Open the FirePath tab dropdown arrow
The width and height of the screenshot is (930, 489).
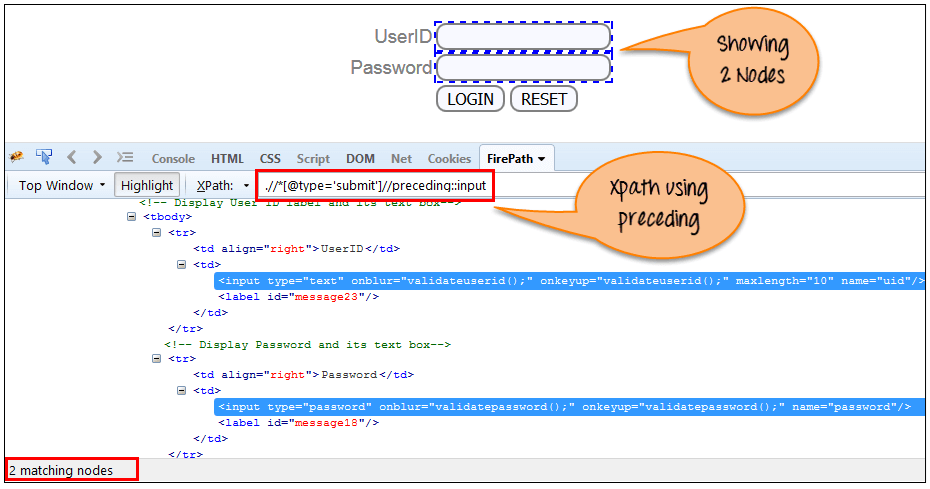542,158
